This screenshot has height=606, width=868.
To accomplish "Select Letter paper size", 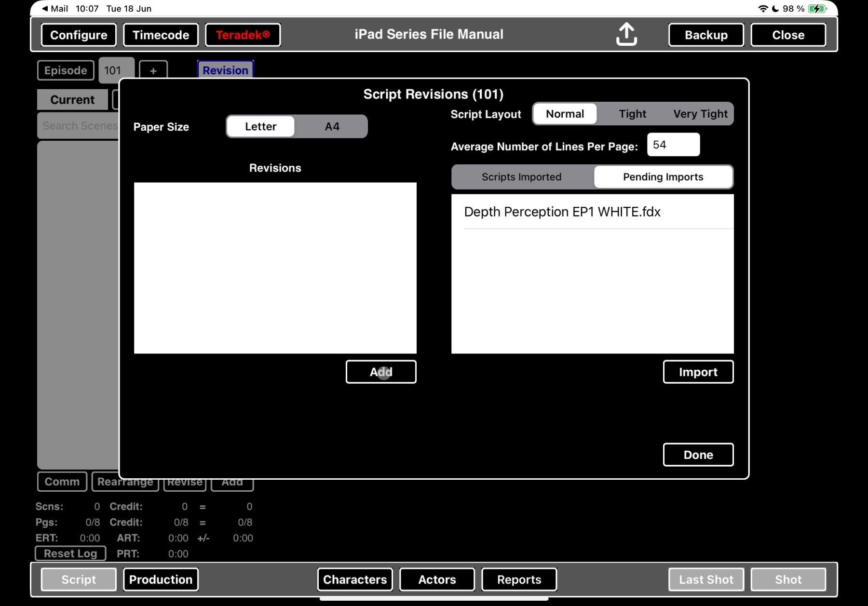I will (260, 126).
